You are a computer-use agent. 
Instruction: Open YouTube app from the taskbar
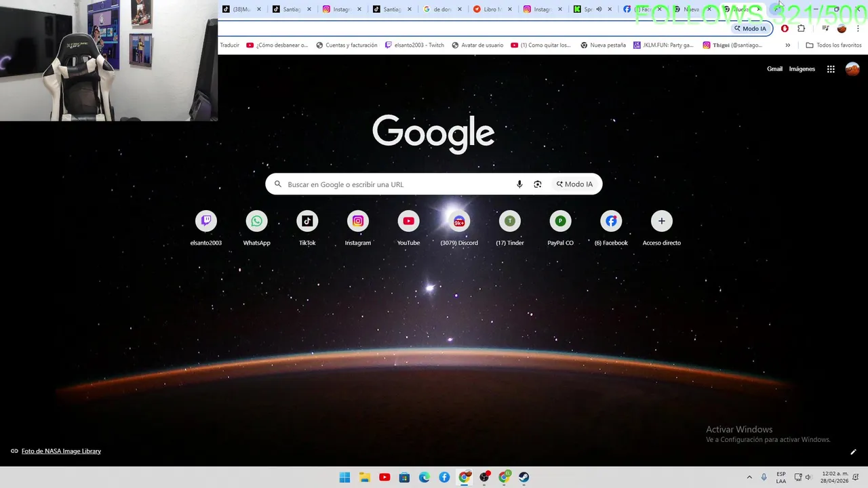[384, 477]
